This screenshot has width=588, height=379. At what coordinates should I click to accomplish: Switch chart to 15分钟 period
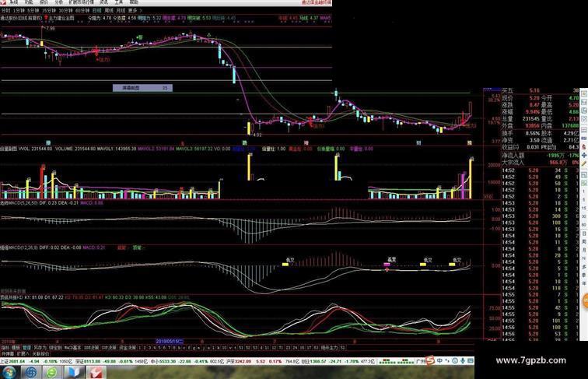(x=49, y=11)
